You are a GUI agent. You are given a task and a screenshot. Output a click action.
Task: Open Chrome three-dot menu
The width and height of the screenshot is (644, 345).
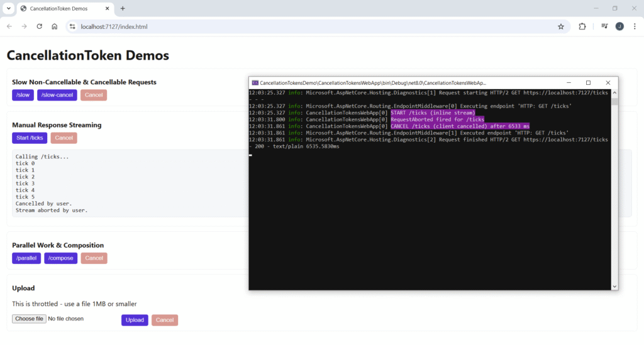pos(635,26)
